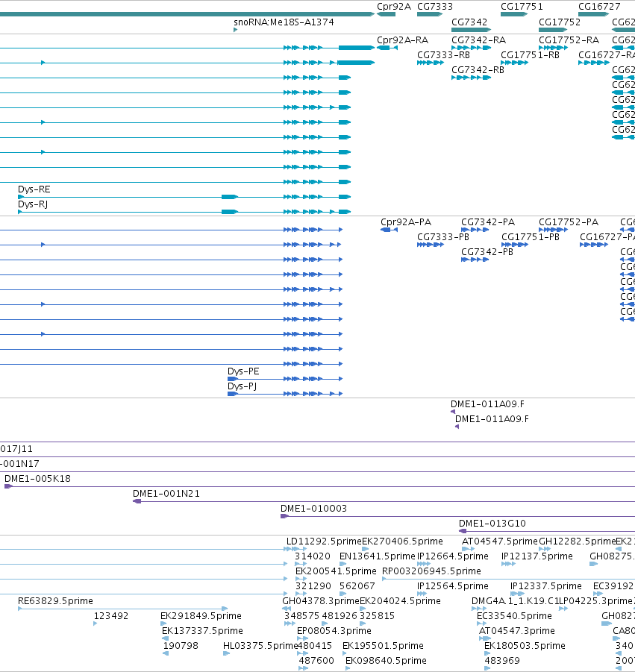Open the Cpr92A-PA protein label
Image resolution: width=635 pixels, height=672 pixels.
[406, 222]
